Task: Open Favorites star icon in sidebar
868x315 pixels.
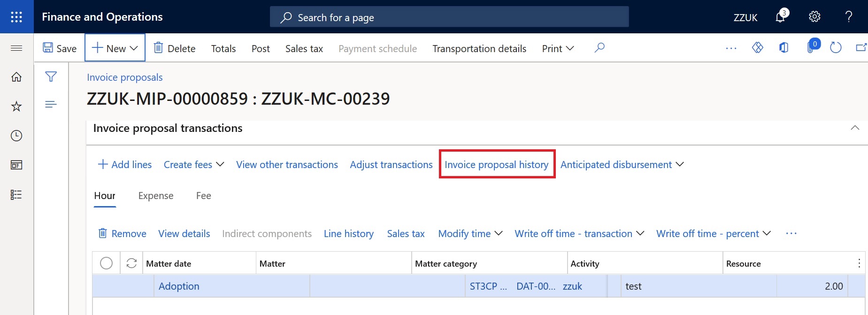Action: point(16,106)
